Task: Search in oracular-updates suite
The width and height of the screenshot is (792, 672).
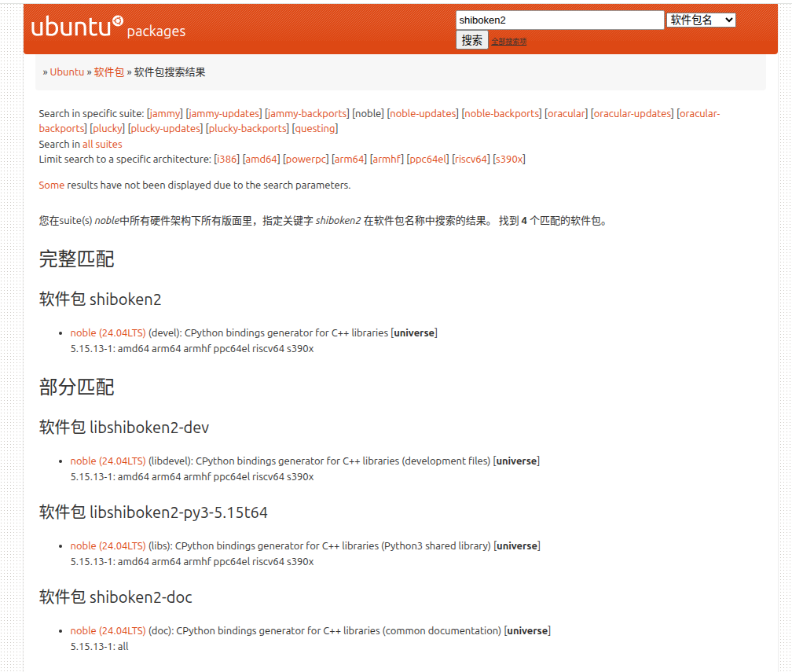Action: coord(632,114)
